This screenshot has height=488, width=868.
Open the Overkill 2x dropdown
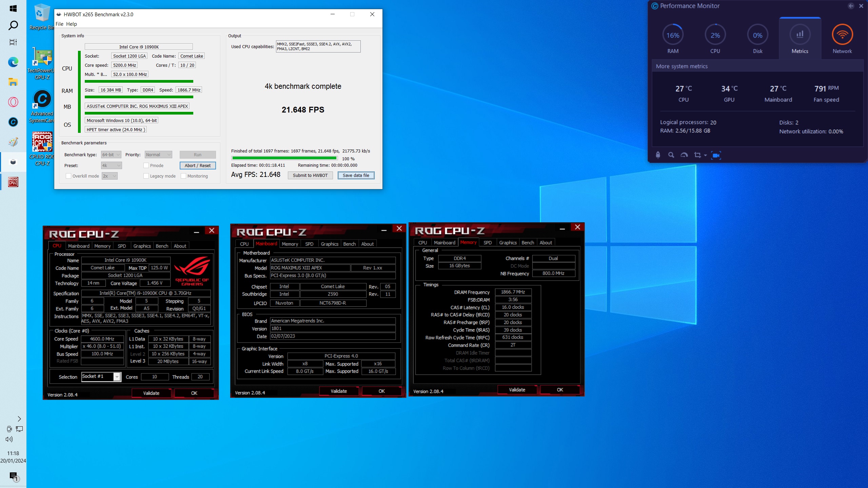pos(110,176)
